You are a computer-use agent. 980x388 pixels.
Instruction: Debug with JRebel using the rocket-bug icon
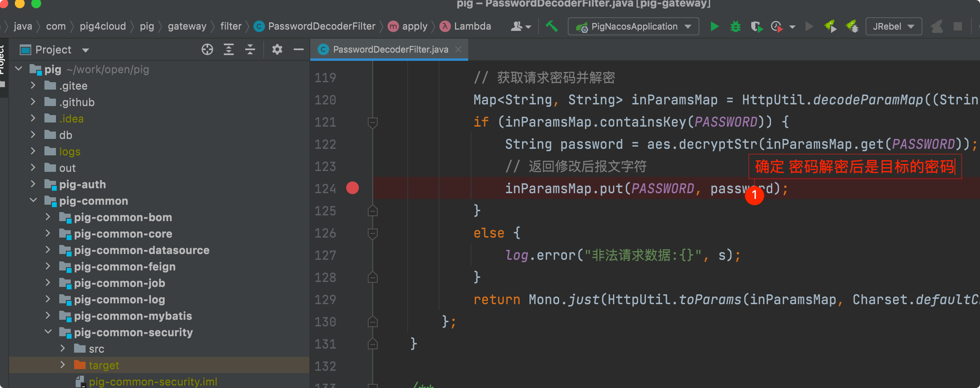852,27
